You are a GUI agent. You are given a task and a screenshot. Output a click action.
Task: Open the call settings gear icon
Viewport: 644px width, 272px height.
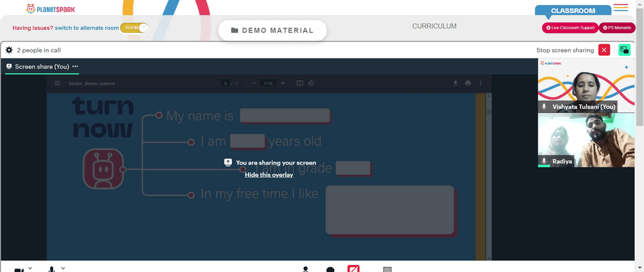(x=9, y=50)
